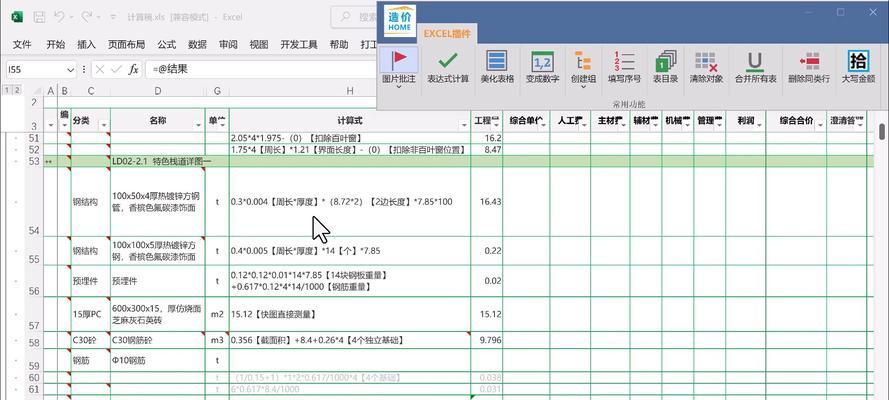Cancel formula entry with the X icon
Screen dimensions: 889x400
[x=100, y=70]
